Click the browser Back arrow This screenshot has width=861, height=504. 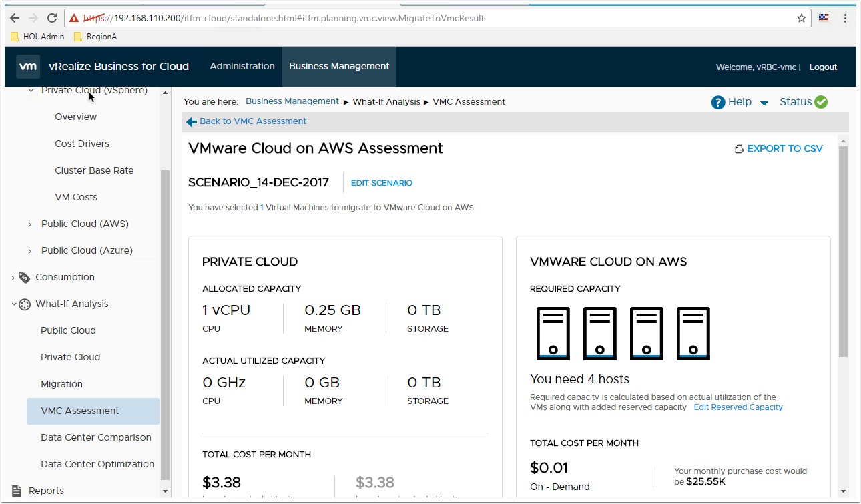tap(15, 18)
